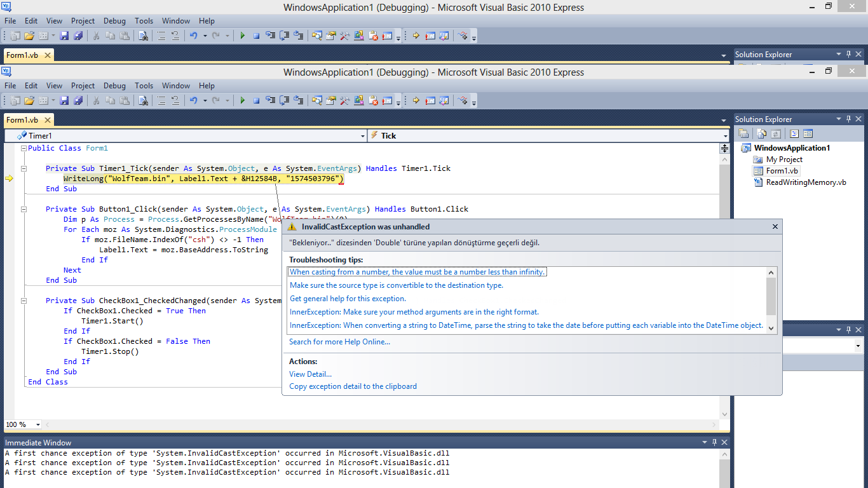Click View Designer icon in front Solution Explorer
The height and width of the screenshot is (488, 868).
click(808, 133)
